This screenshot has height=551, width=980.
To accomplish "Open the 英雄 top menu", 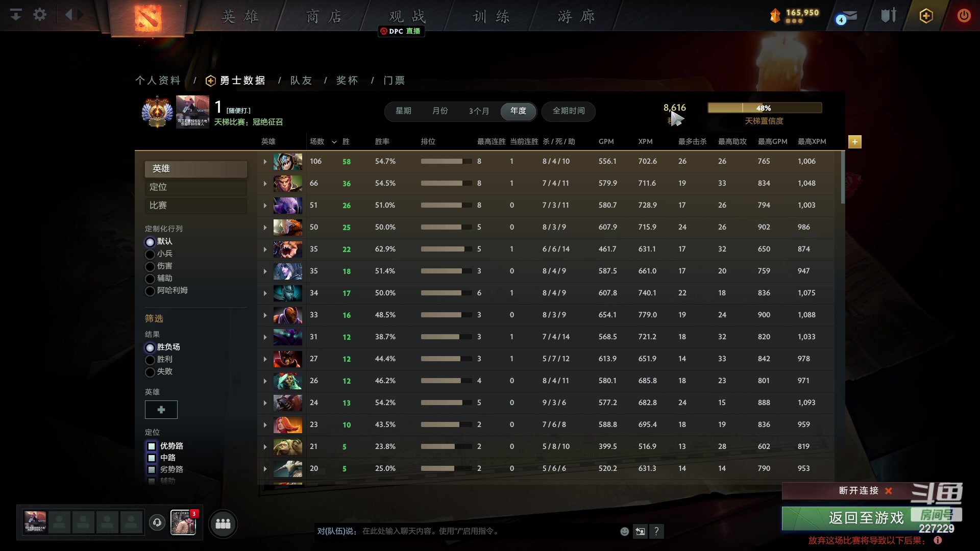I will click(240, 17).
